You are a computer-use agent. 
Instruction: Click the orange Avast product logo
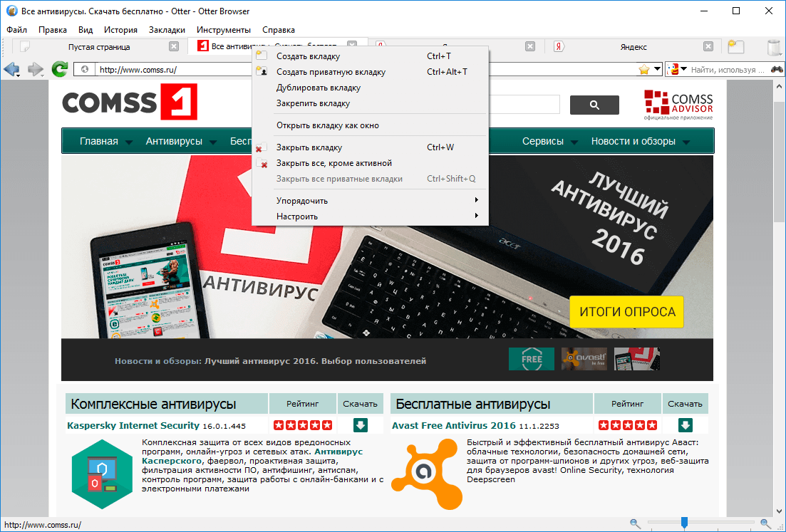click(x=428, y=474)
